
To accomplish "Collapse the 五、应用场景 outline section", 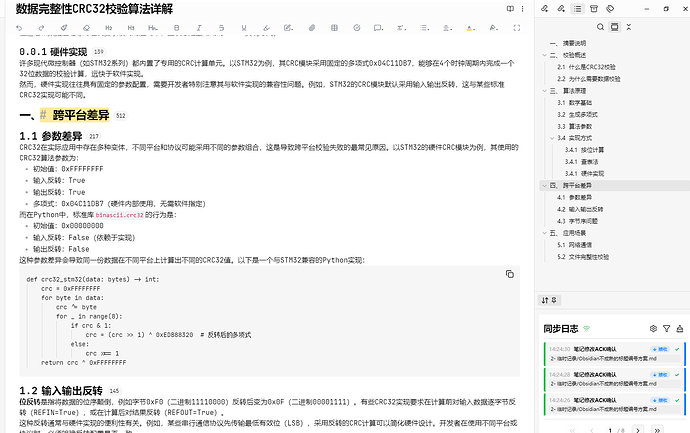I will [545, 233].
